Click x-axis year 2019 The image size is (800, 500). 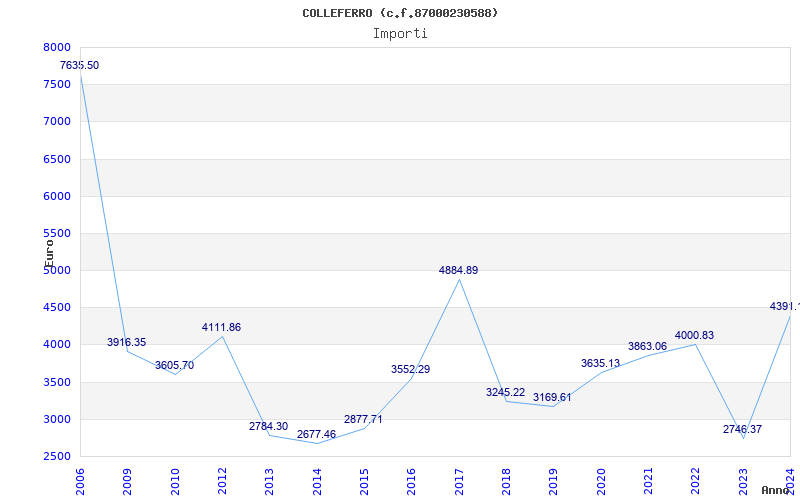click(x=553, y=482)
